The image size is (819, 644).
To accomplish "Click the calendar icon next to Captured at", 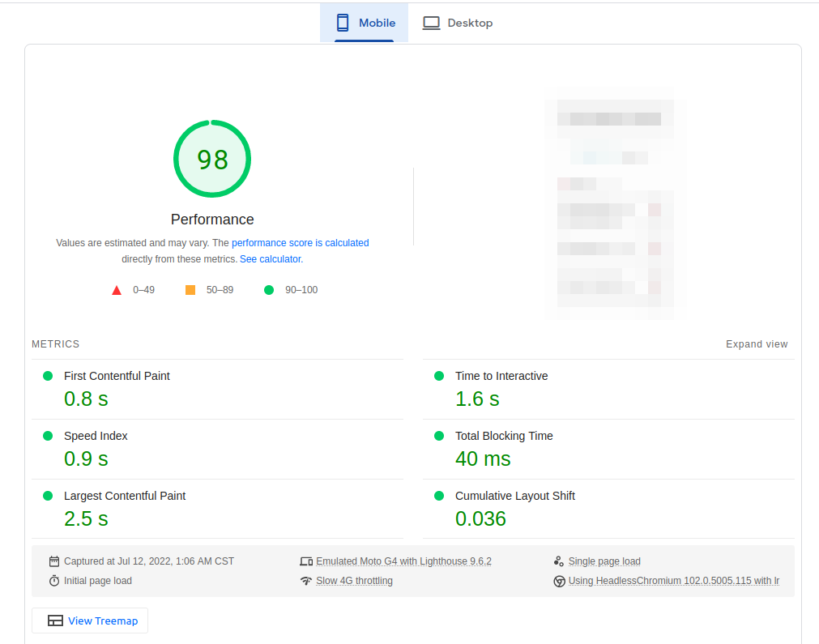I will (x=54, y=561).
